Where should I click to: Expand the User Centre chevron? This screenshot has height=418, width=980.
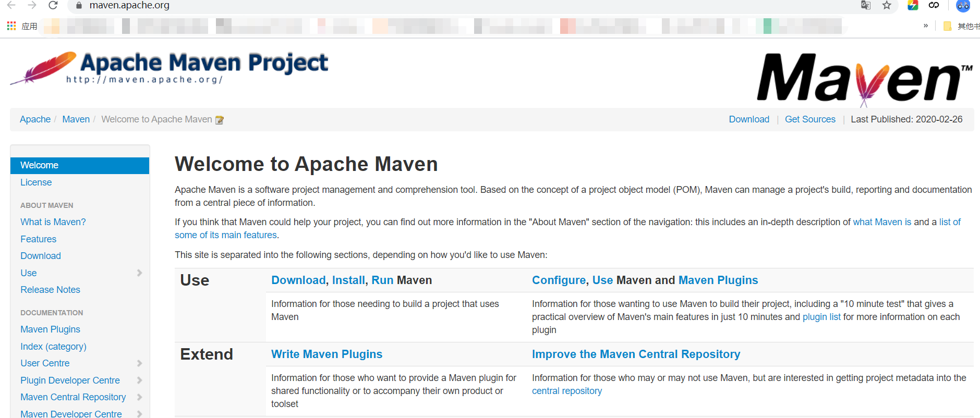tap(139, 363)
